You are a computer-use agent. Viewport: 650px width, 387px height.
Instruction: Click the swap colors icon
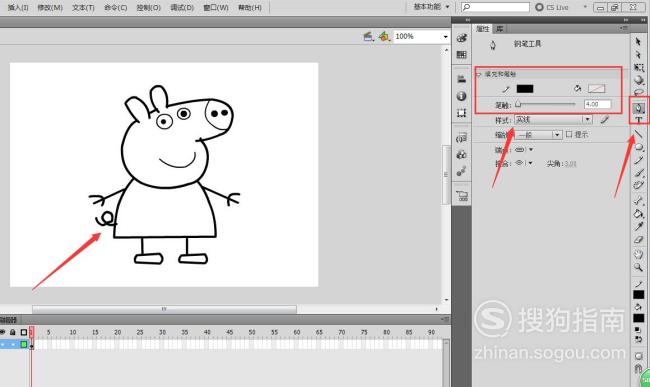tap(638, 339)
